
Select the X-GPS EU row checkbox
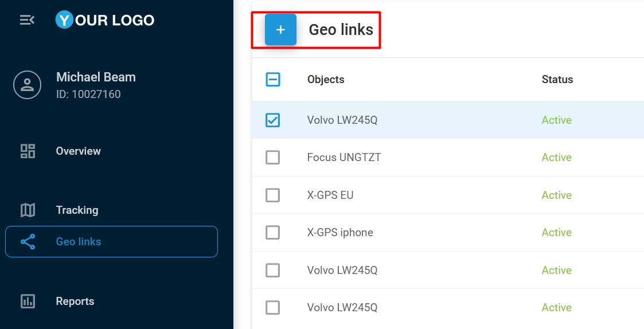tap(273, 195)
